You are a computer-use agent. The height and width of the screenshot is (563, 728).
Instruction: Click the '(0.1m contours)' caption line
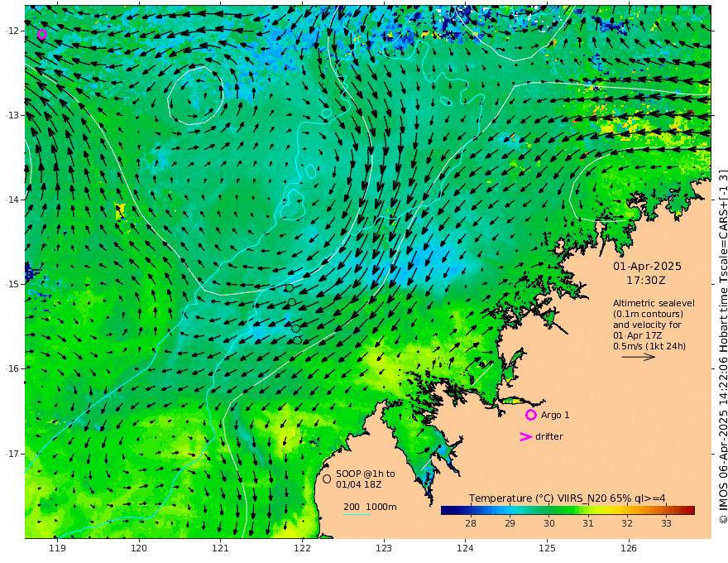[x=648, y=314]
